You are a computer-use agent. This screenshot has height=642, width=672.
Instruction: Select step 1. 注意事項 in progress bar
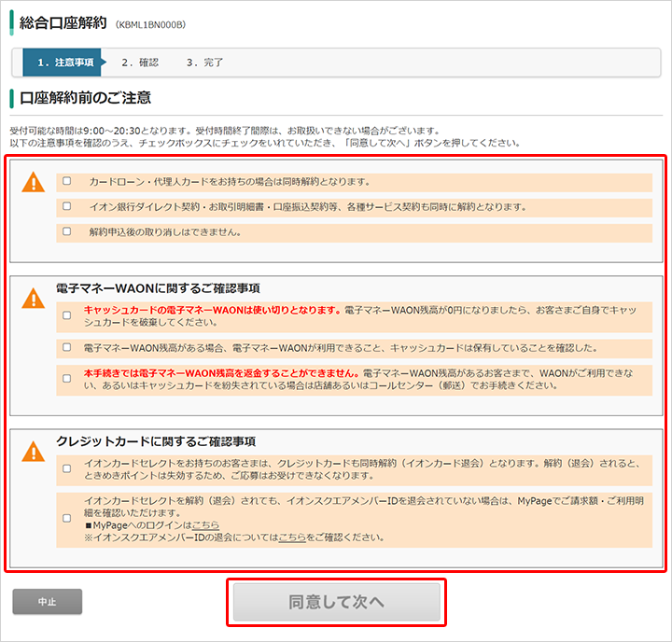(x=63, y=63)
